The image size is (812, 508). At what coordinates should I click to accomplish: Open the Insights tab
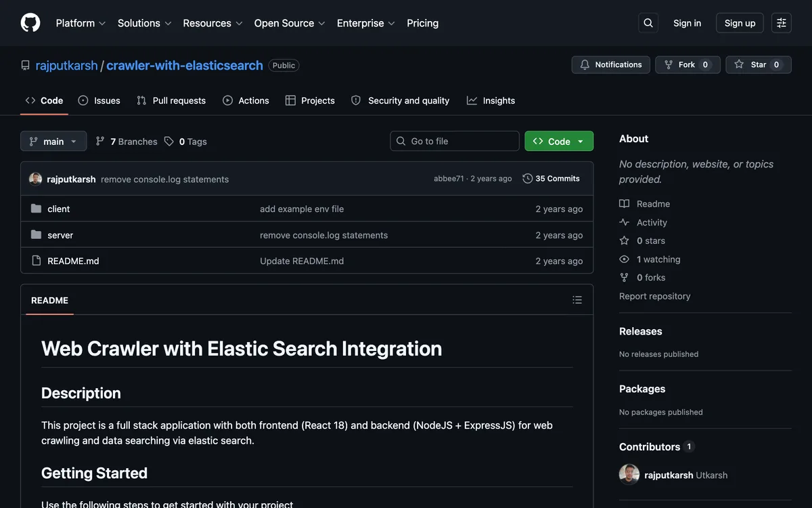491,100
